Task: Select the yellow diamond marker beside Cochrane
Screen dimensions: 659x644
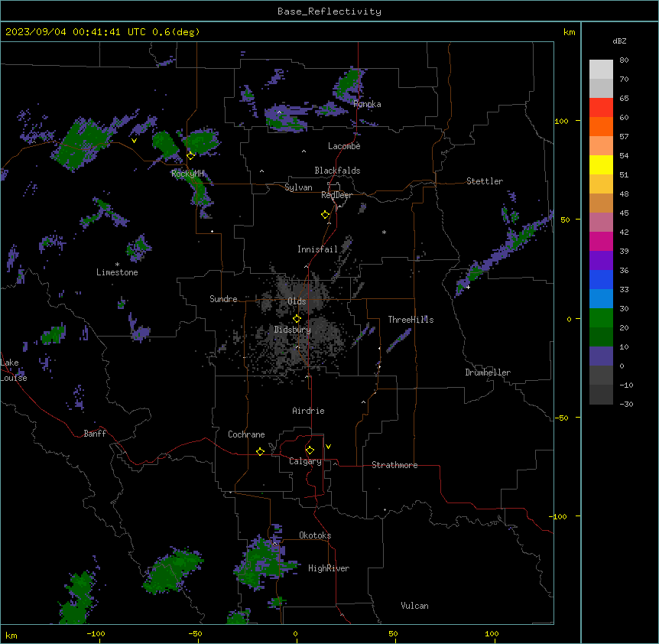Action: (260, 451)
